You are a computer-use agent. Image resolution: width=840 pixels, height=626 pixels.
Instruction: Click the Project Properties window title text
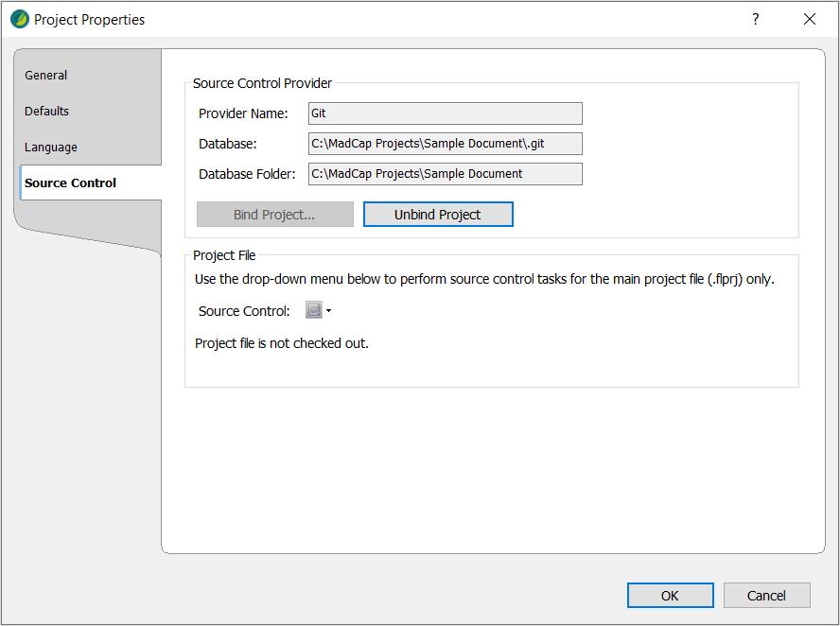coord(90,19)
